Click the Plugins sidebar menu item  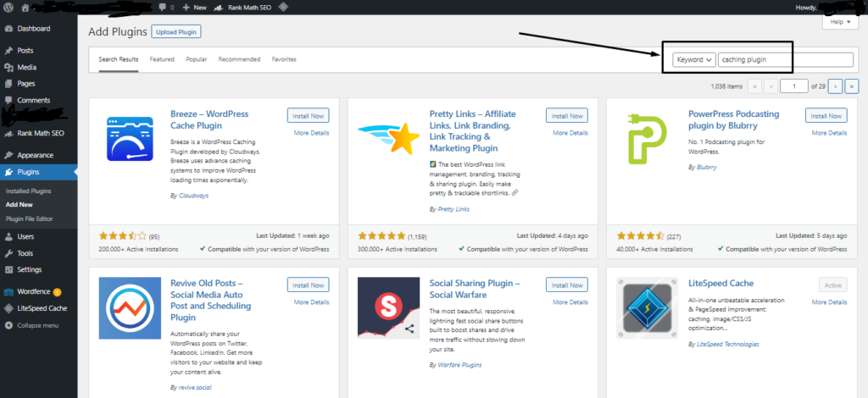tap(39, 172)
